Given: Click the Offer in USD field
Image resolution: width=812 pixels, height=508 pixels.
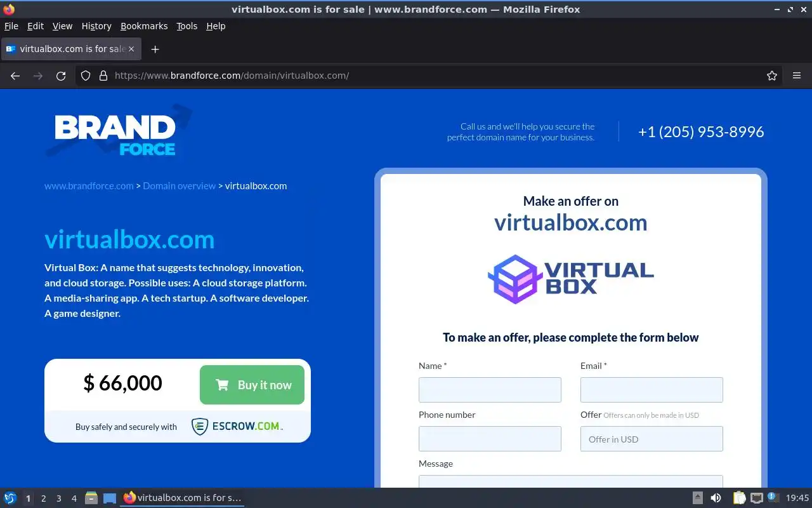Looking at the screenshot, I should [652, 439].
